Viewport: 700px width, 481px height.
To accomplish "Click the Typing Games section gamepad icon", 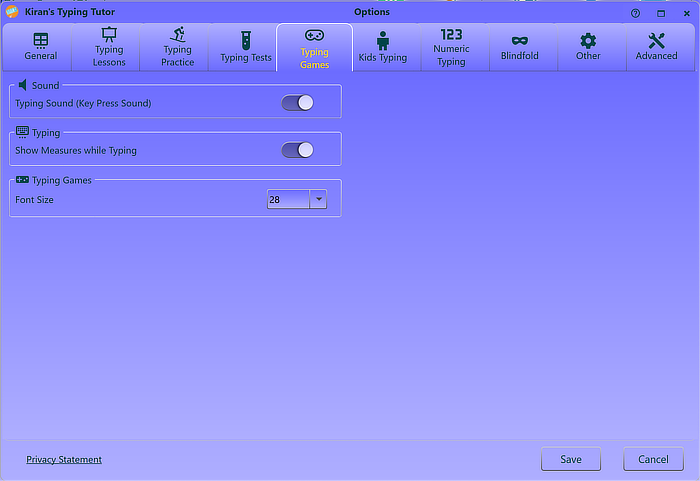I will tap(22, 180).
